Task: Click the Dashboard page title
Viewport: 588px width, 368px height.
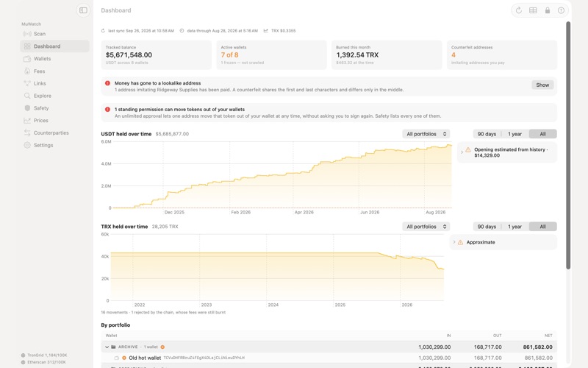Action: (x=116, y=10)
